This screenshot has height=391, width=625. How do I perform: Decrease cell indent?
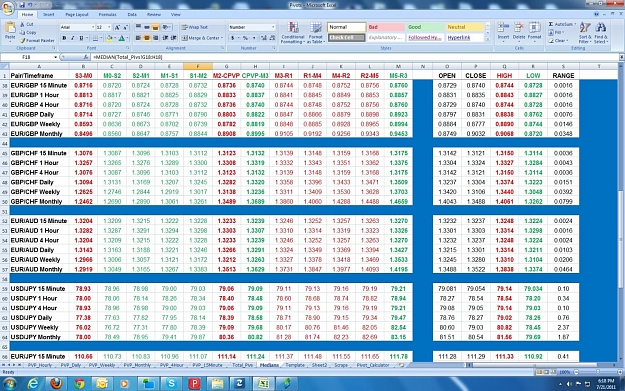tap(165, 38)
